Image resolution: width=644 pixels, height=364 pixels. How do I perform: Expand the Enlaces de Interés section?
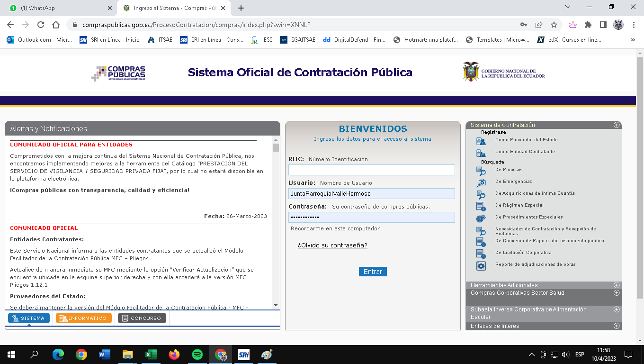617,326
